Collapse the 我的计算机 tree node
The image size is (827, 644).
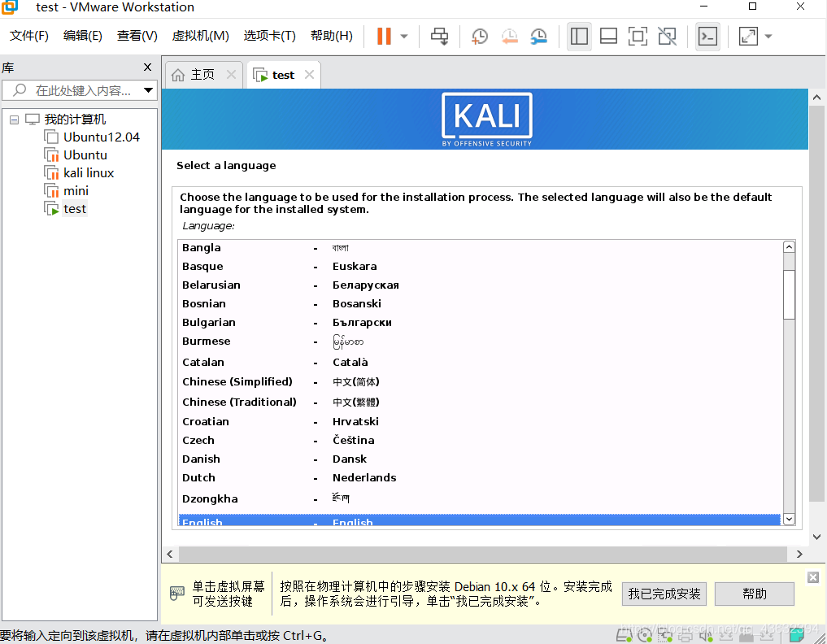coord(14,119)
